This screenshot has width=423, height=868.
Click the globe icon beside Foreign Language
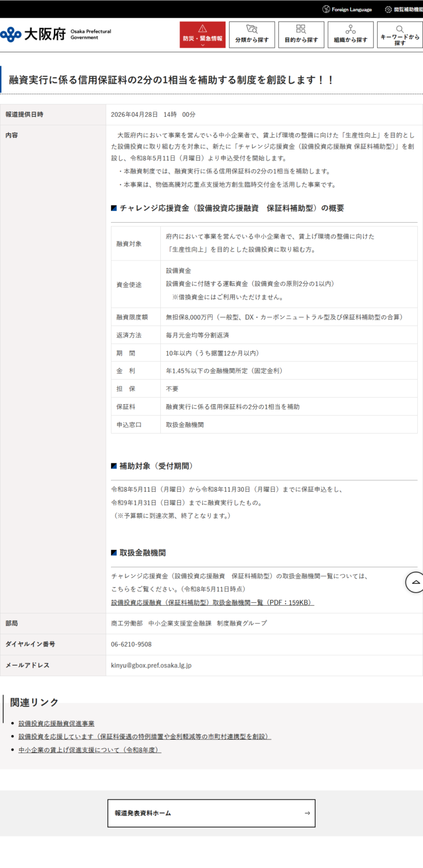coord(326,9)
